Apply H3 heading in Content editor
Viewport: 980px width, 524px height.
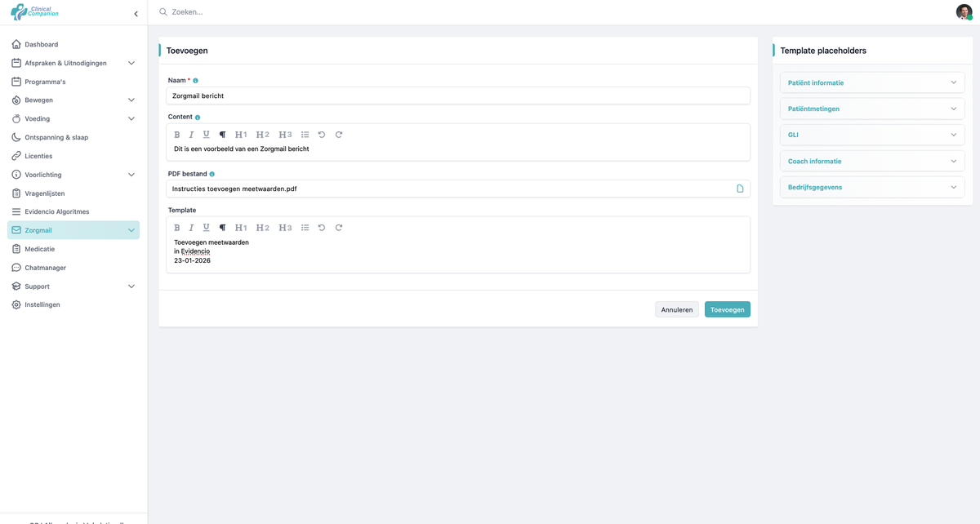[285, 135]
